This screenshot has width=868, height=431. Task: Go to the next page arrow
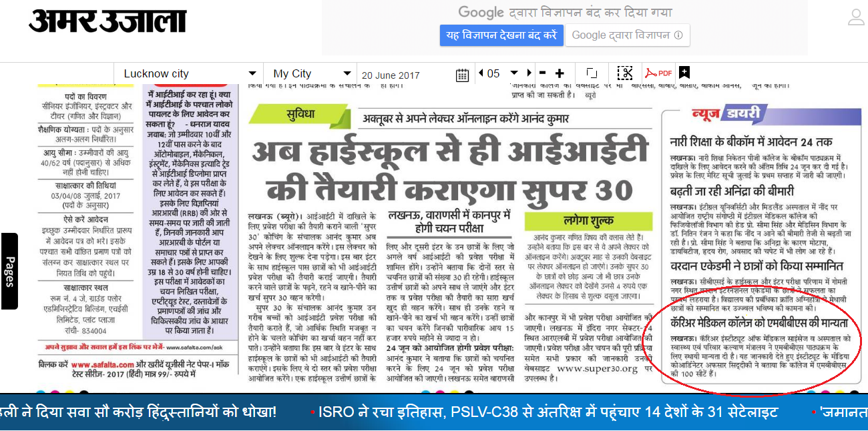coord(529,73)
